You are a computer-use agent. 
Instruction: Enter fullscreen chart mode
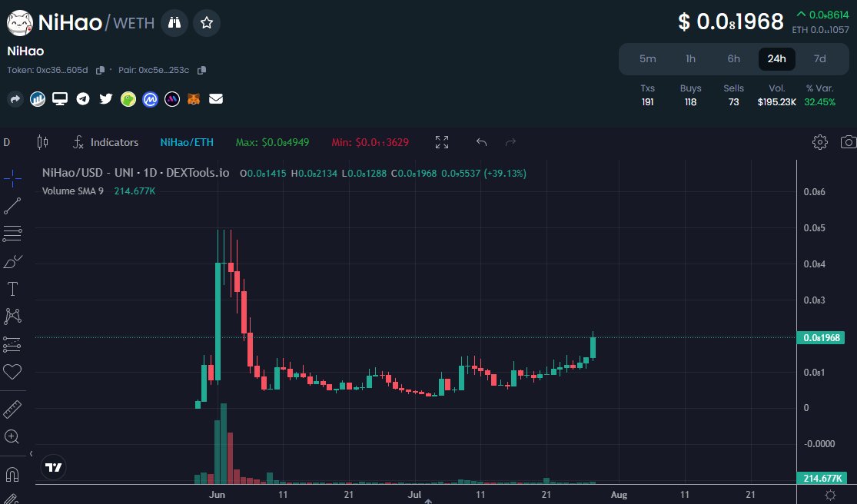click(x=442, y=142)
